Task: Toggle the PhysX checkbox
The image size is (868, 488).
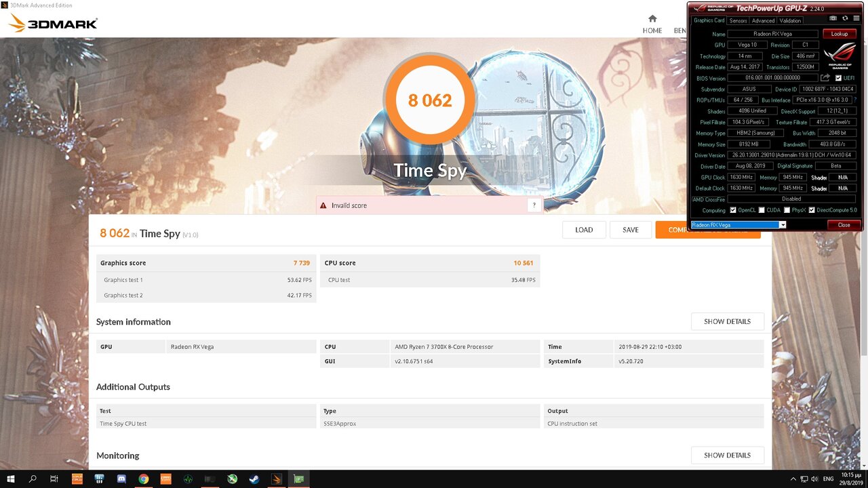Action: point(786,210)
